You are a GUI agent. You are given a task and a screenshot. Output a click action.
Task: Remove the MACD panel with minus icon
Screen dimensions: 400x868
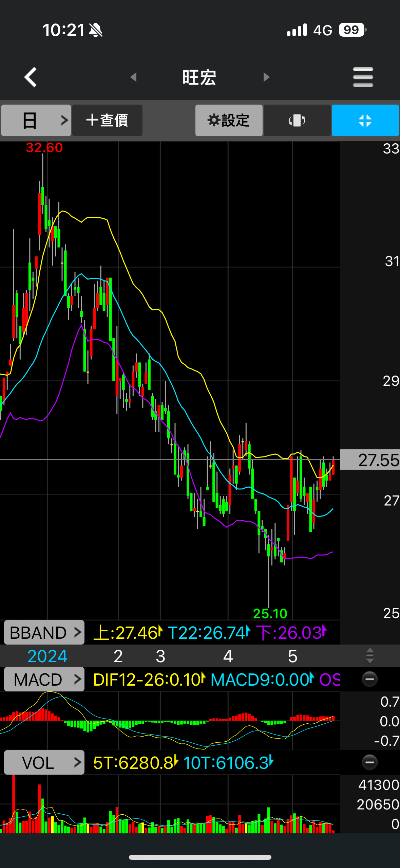point(369,679)
